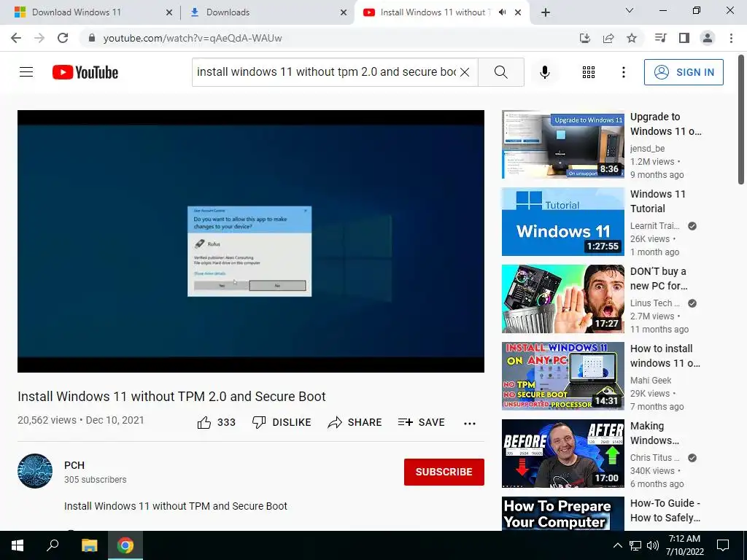Open YouTube settings three-dot menu
This screenshot has width=747, height=560.
pyautogui.click(x=623, y=72)
